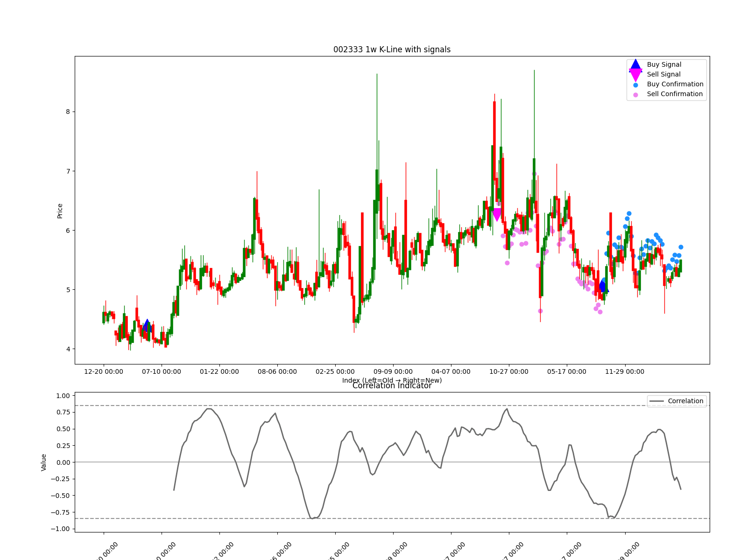The height and width of the screenshot is (560, 747).
Task: Click the '10-27 00:00' x-axis tick label
Action: tap(509, 371)
